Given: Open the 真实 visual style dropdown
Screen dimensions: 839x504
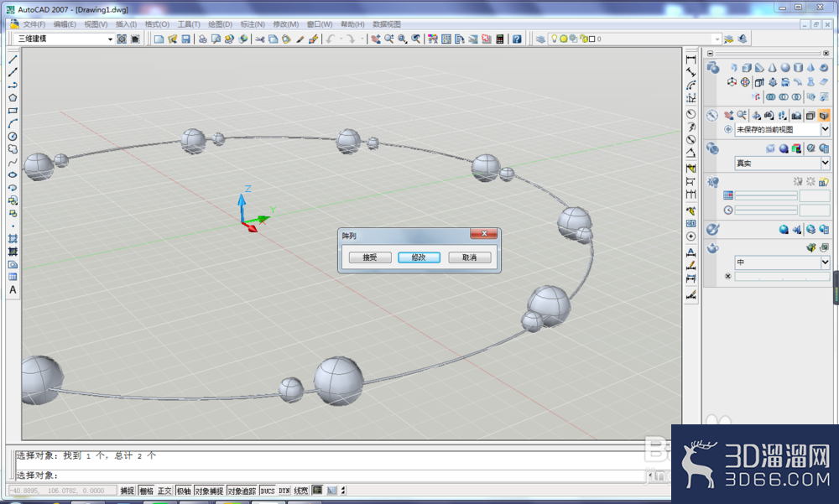Looking at the screenshot, I should (x=825, y=163).
